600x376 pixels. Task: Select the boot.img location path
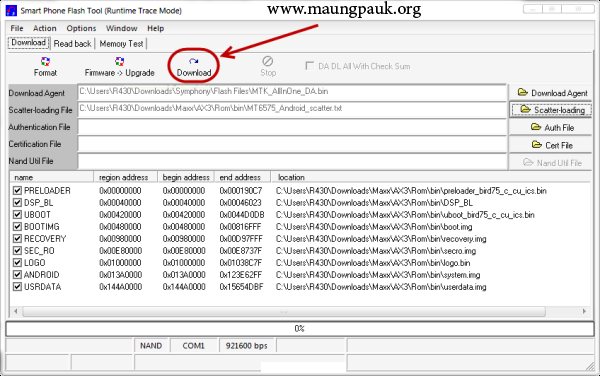tap(374, 226)
